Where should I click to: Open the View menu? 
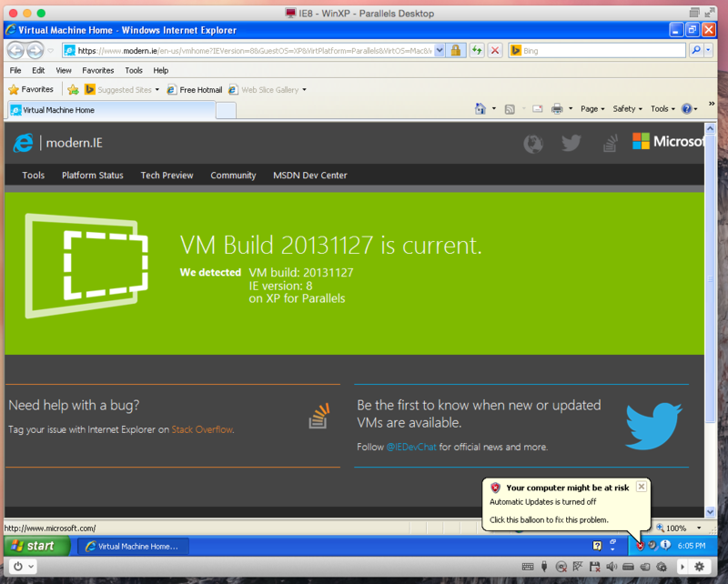(64, 71)
